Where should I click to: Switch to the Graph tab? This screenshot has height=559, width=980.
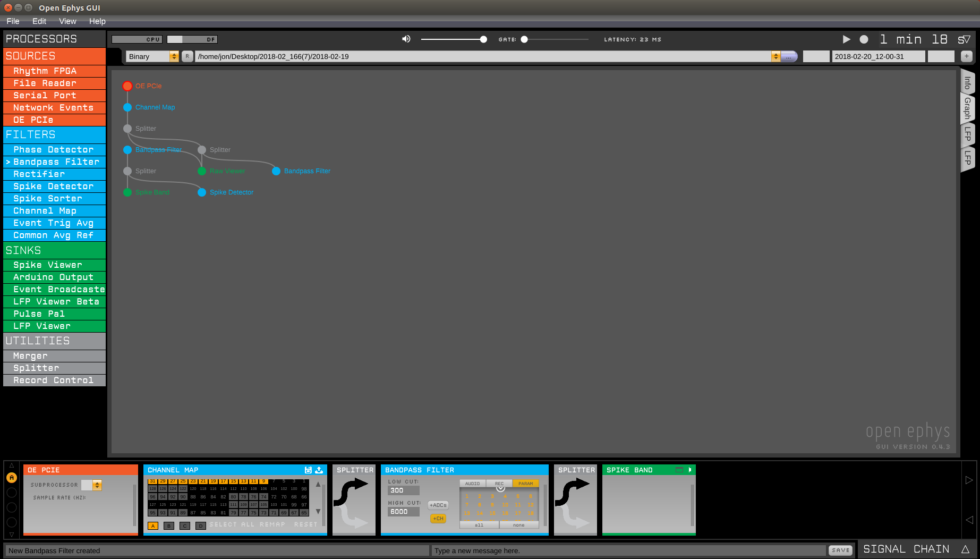[x=966, y=108]
